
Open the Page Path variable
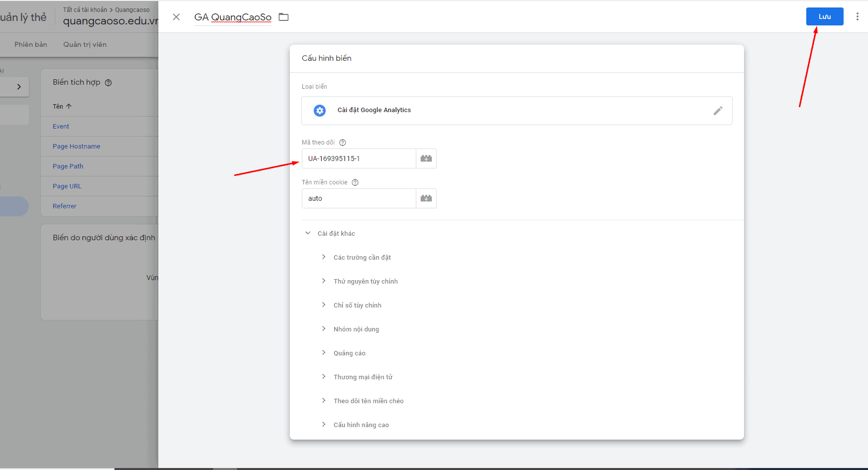(68, 166)
